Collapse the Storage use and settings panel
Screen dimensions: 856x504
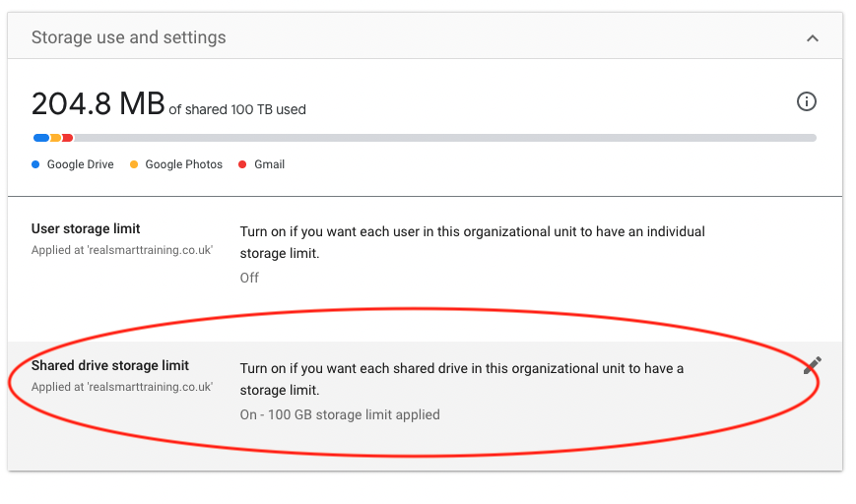812,38
